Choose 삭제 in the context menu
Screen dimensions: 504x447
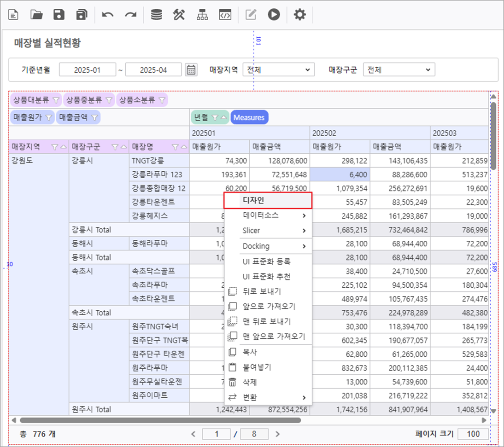point(250,382)
